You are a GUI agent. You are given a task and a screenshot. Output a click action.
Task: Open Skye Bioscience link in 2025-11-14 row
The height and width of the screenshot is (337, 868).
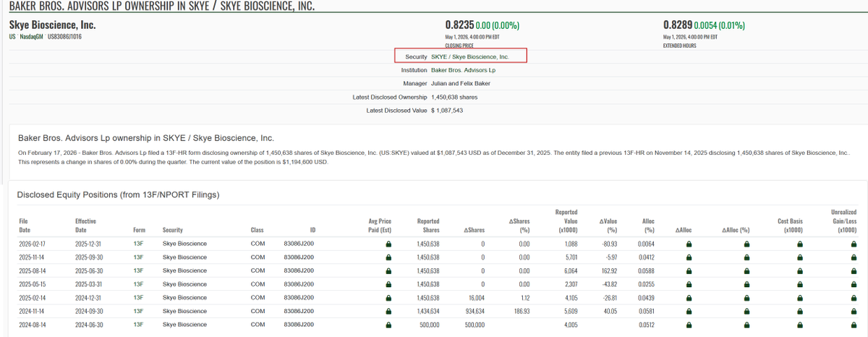point(184,257)
